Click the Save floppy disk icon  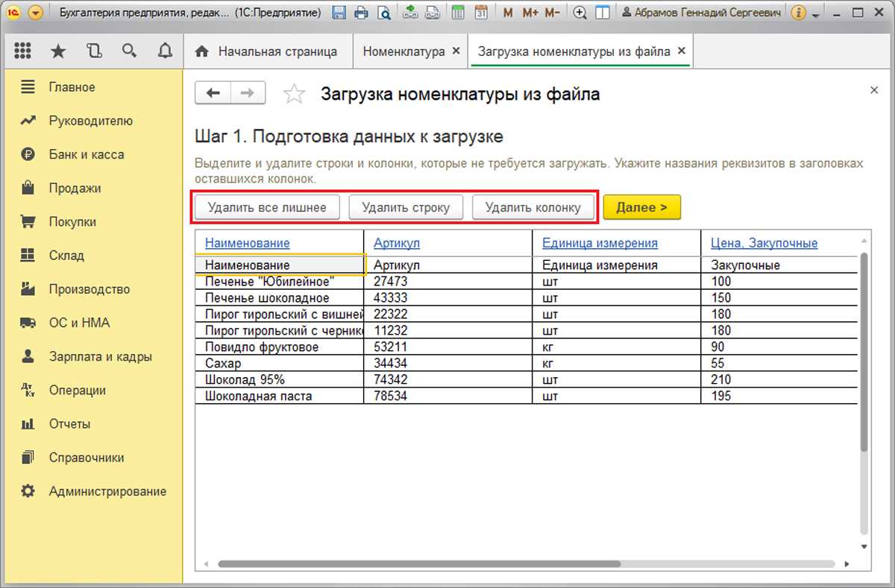(x=339, y=13)
